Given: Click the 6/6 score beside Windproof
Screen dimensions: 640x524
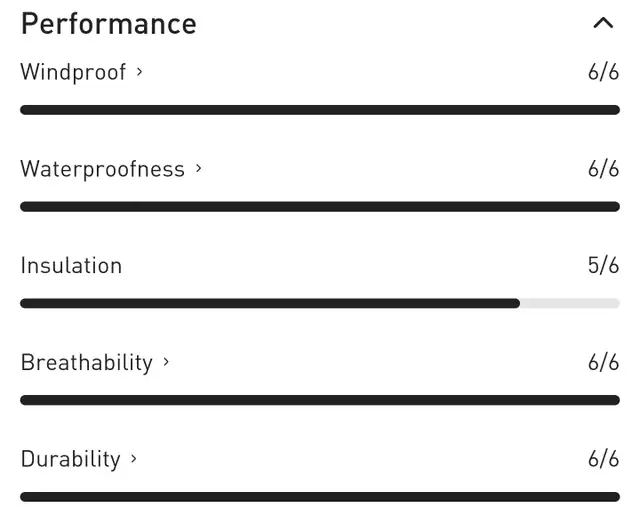Looking at the screenshot, I should pyautogui.click(x=603, y=72).
